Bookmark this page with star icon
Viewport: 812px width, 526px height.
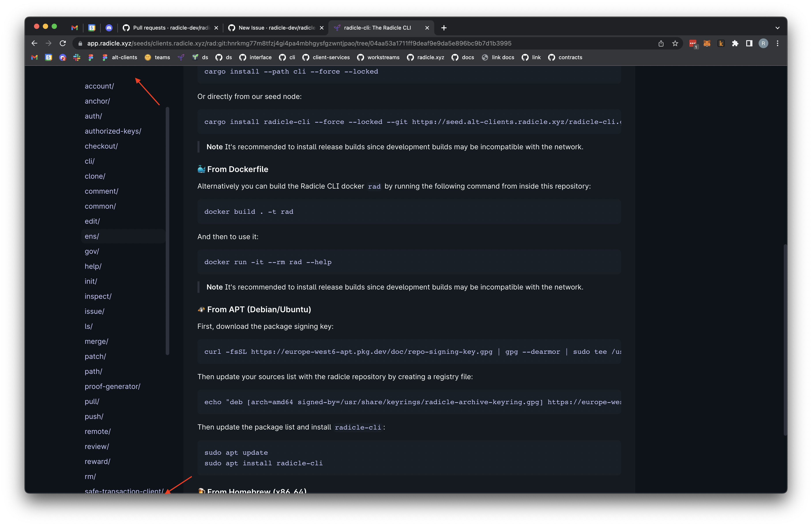[x=675, y=43]
